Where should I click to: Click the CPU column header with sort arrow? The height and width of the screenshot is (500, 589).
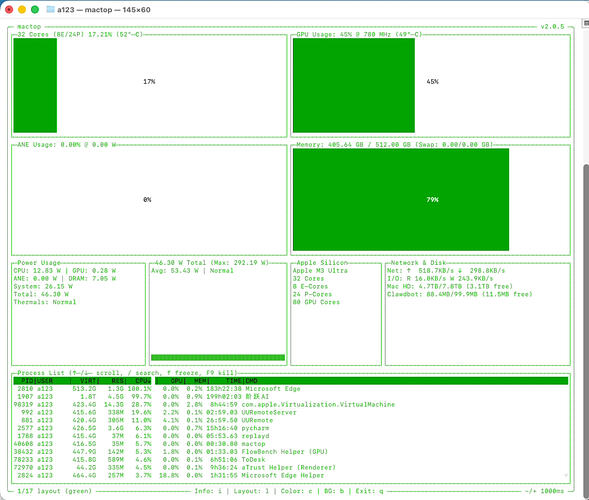click(143, 381)
